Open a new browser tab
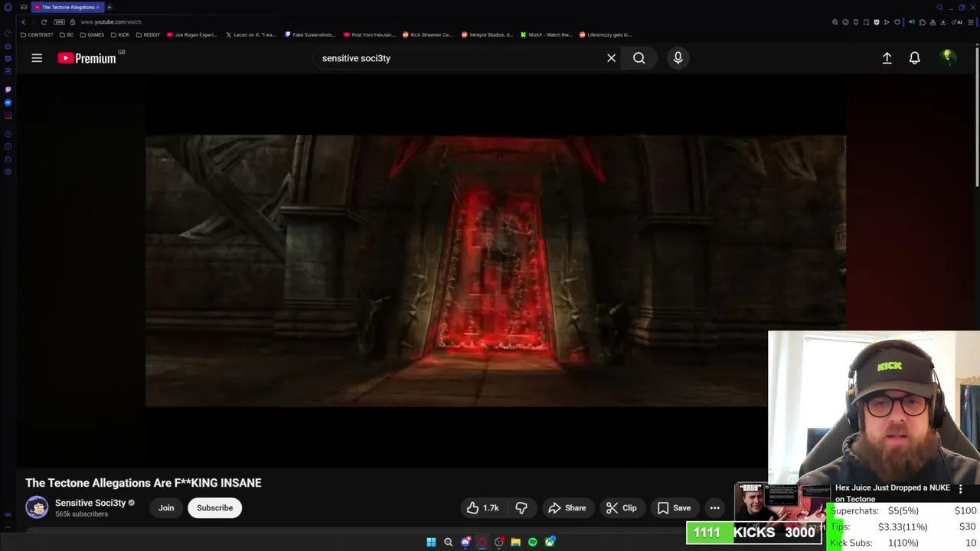 tap(109, 7)
